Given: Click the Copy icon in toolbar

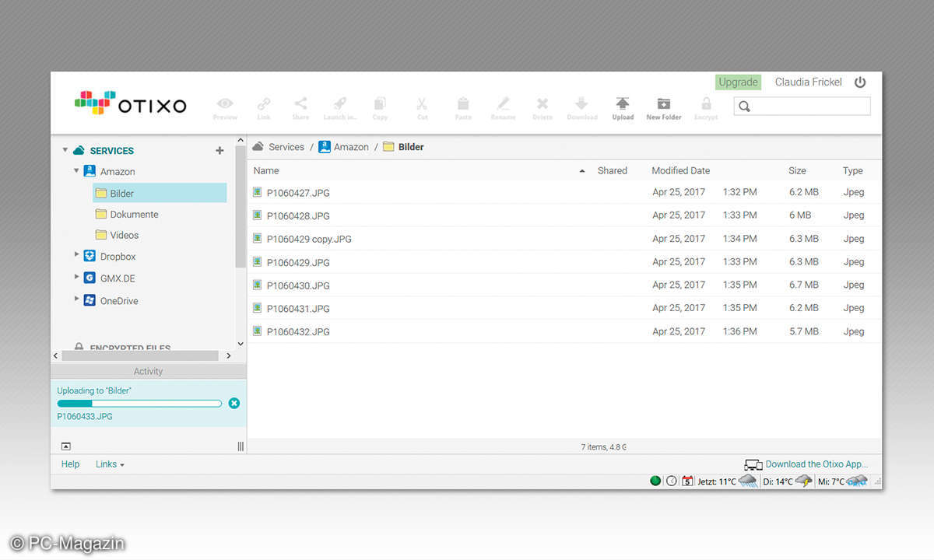Looking at the screenshot, I should pyautogui.click(x=380, y=103).
